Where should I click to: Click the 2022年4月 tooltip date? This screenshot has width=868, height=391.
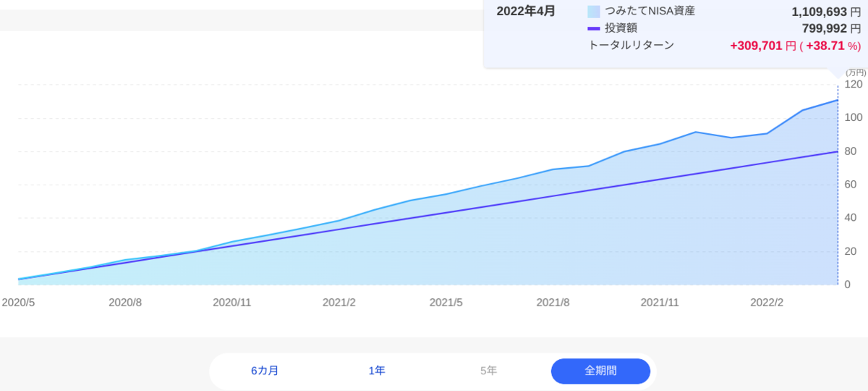(x=525, y=11)
